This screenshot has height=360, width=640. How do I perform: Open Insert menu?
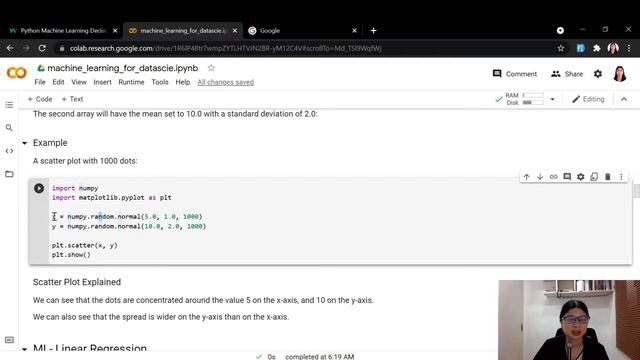pos(102,82)
